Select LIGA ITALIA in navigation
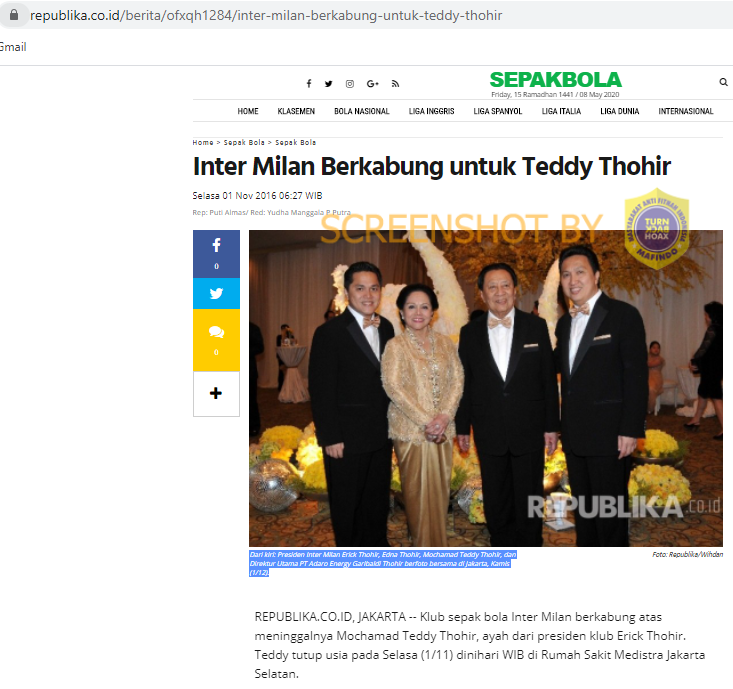The image size is (733, 689). (561, 111)
